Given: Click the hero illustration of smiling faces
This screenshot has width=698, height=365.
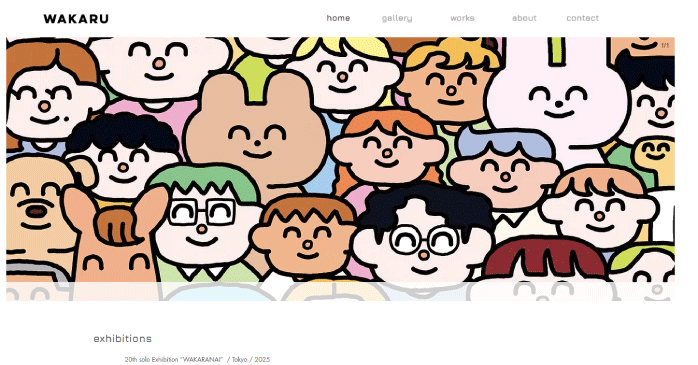Looking at the screenshot, I should (340, 169).
